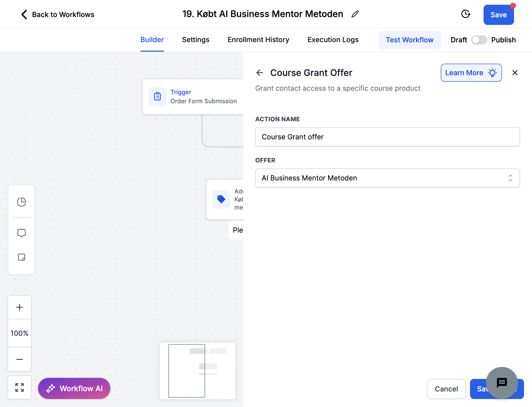Open version history clock icon
The width and height of the screenshot is (532, 407).
(x=466, y=14)
